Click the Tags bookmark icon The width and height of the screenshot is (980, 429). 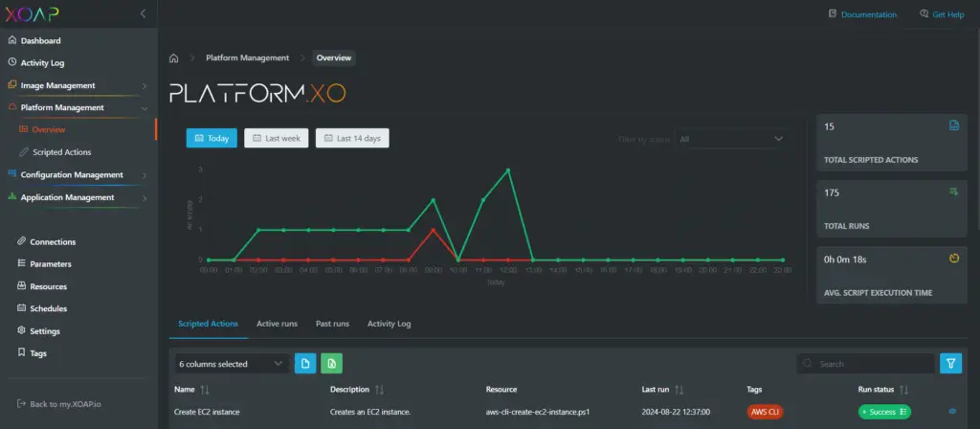click(x=21, y=352)
